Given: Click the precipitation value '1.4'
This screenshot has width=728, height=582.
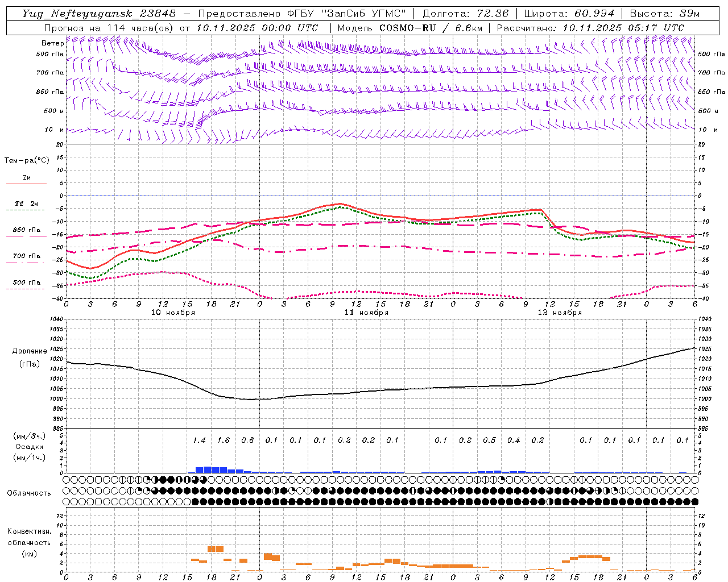Looking at the screenshot, I should click(x=199, y=440).
